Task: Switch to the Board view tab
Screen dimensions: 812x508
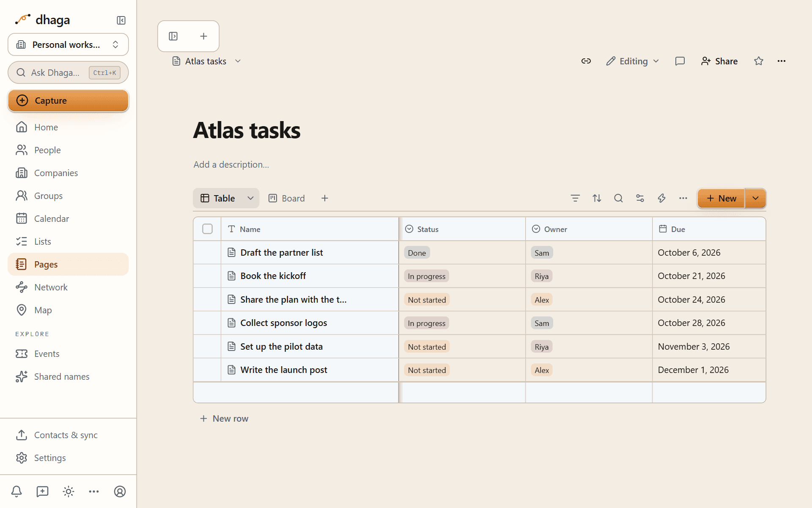Action: tap(287, 198)
